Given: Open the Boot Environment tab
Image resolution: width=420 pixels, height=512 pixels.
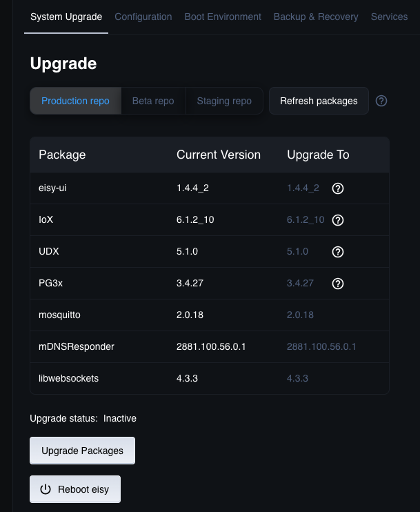Looking at the screenshot, I should point(223,17).
